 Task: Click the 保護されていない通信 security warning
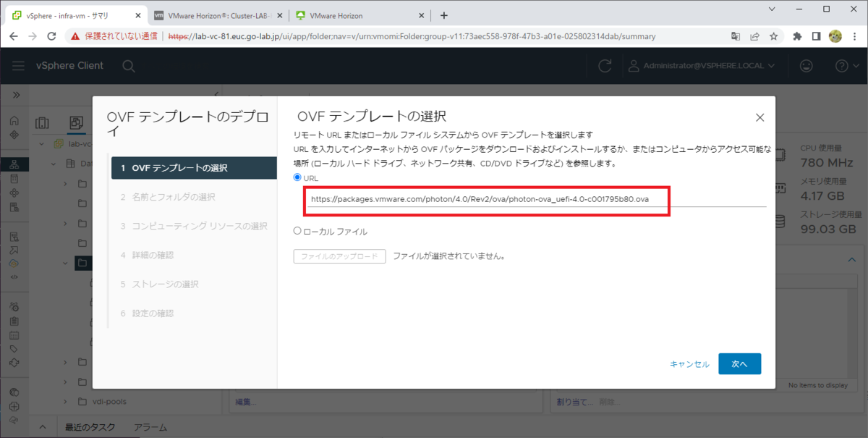(114, 36)
